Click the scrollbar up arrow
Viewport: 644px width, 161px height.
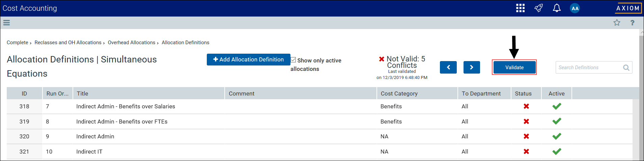[641, 33]
